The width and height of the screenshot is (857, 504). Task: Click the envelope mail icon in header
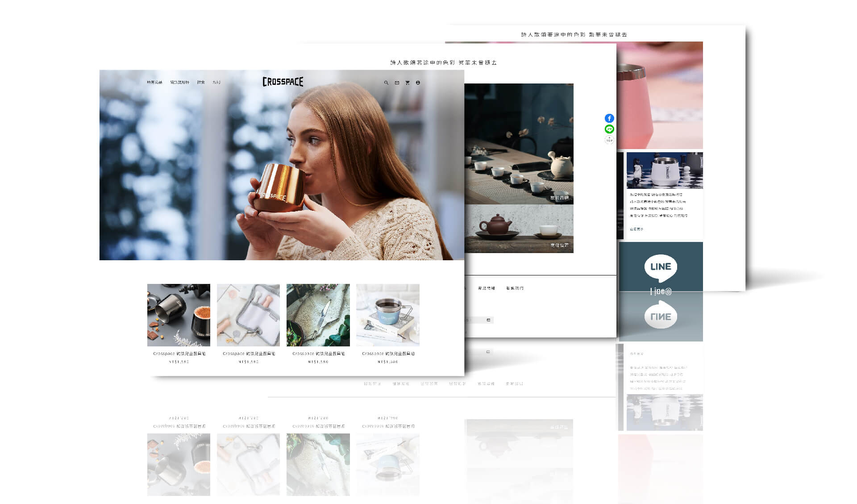click(x=397, y=83)
